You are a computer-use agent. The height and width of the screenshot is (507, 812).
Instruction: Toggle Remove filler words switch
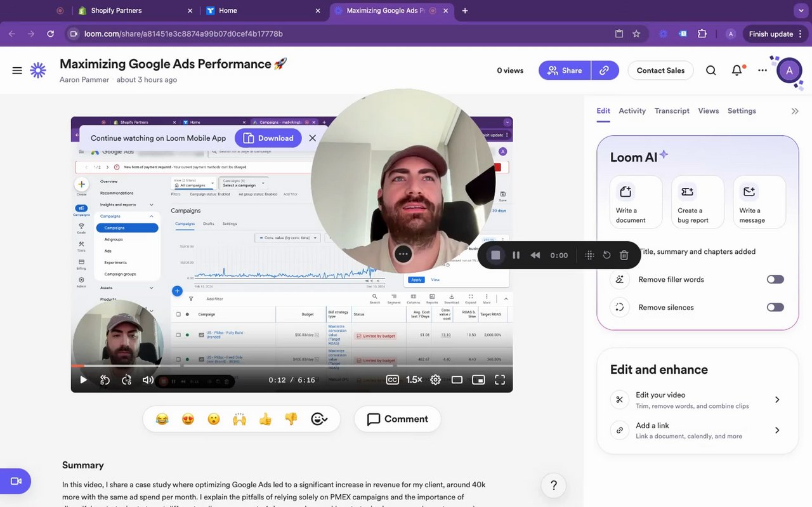(775, 279)
